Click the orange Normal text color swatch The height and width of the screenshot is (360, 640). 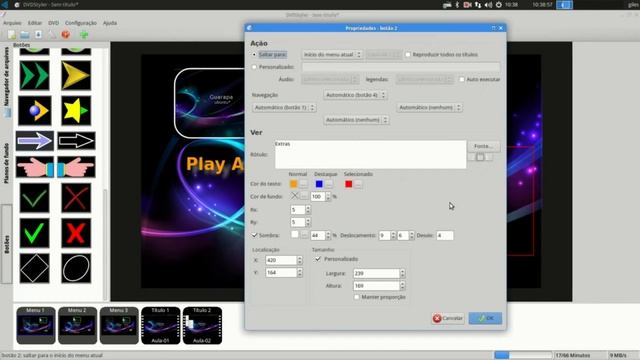pyautogui.click(x=293, y=184)
